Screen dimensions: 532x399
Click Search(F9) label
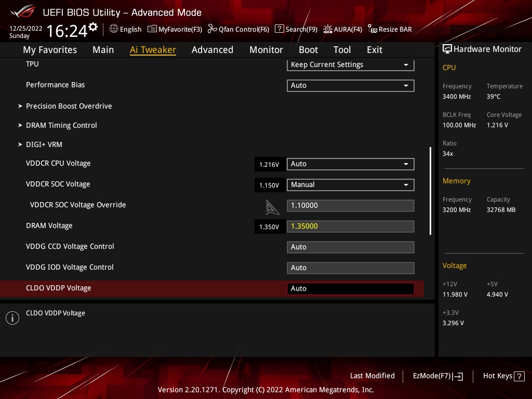pos(302,29)
